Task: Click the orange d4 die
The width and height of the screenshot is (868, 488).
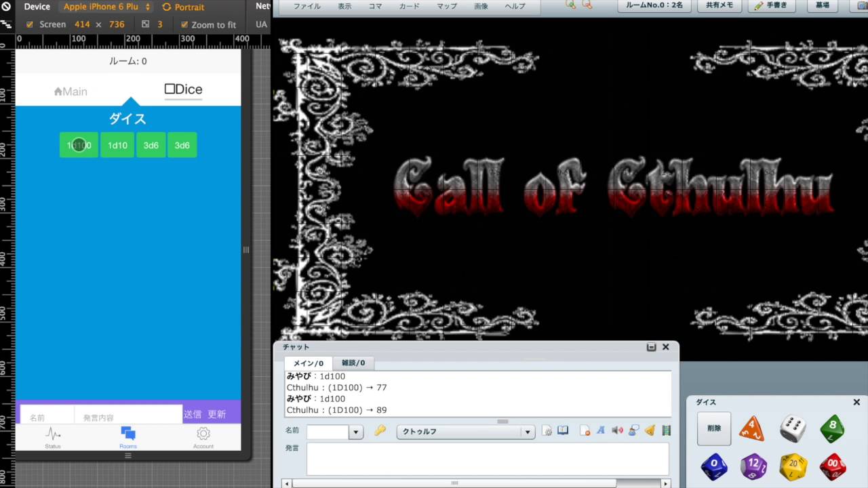Action: click(x=751, y=428)
